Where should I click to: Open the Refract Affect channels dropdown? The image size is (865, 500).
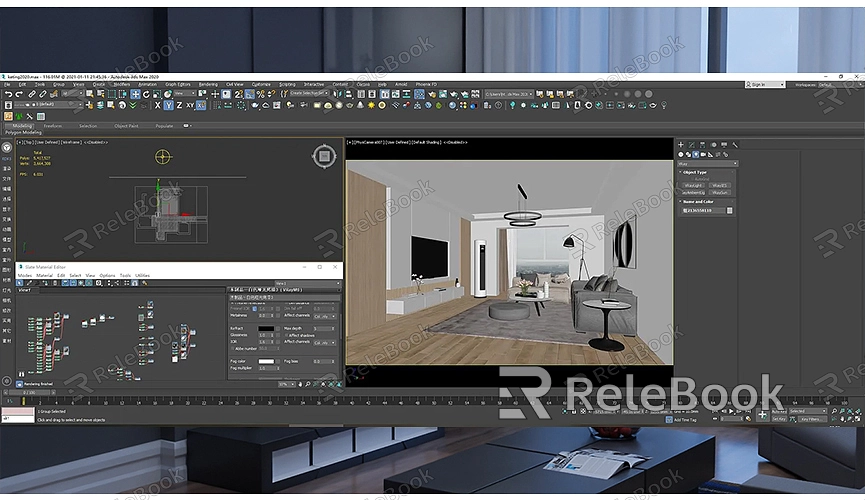tap(325, 343)
